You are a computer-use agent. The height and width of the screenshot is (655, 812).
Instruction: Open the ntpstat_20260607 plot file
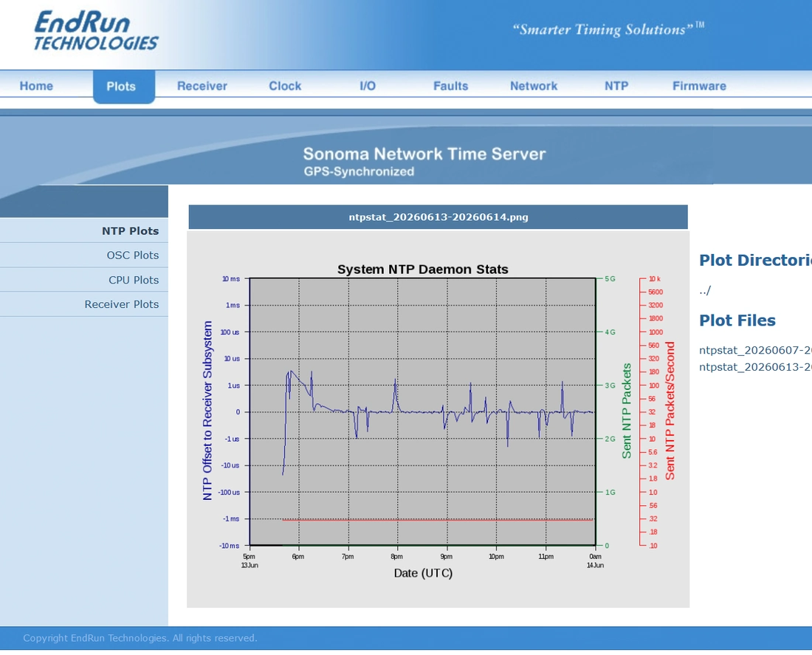[755, 350]
